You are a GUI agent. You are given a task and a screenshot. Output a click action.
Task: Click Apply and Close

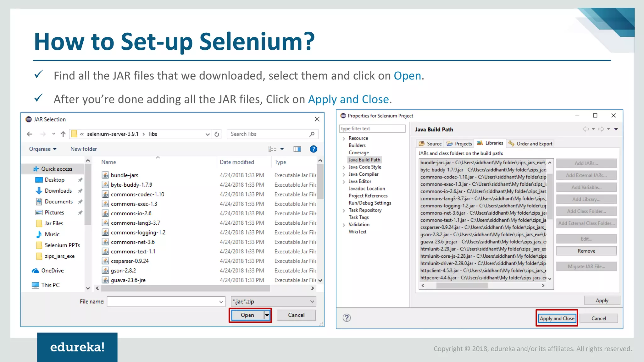tap(557, 318)
